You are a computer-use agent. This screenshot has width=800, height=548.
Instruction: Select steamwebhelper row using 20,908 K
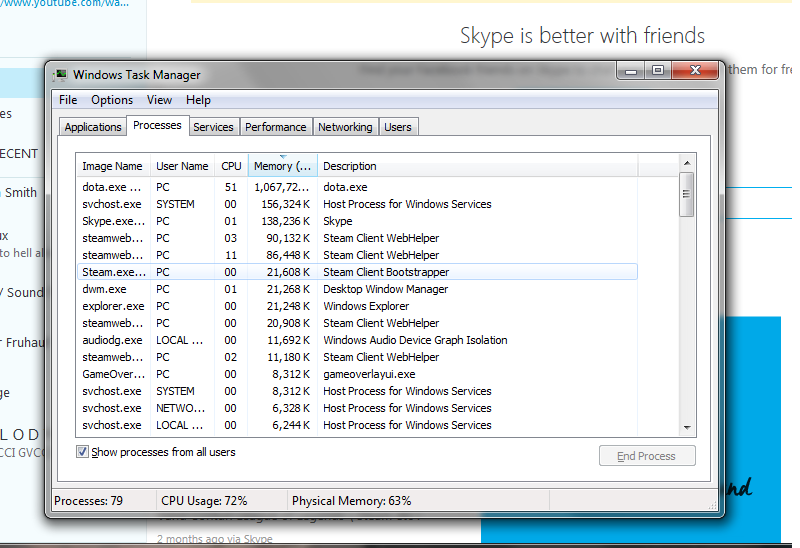(357, 323)
